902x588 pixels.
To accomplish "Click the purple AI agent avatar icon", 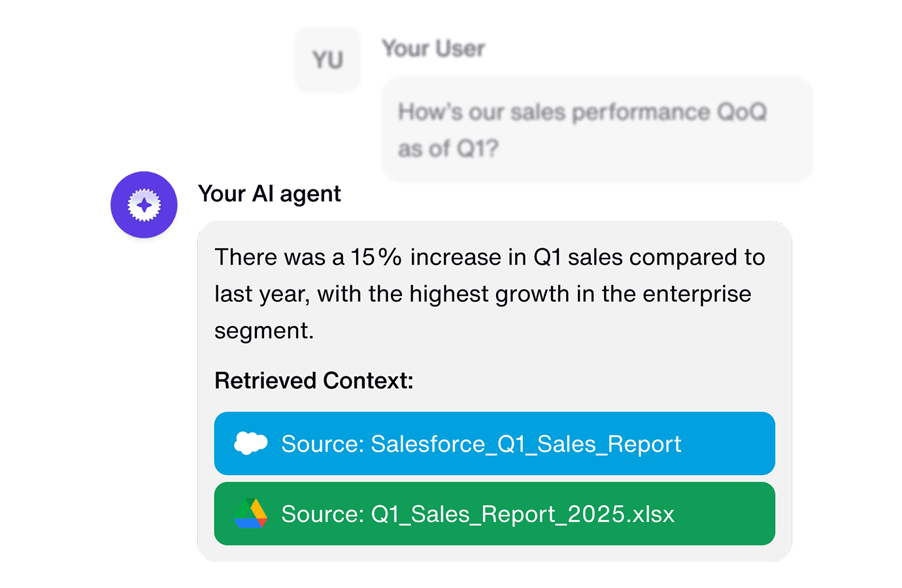I will pyautogui.click(x=144, y=205).
